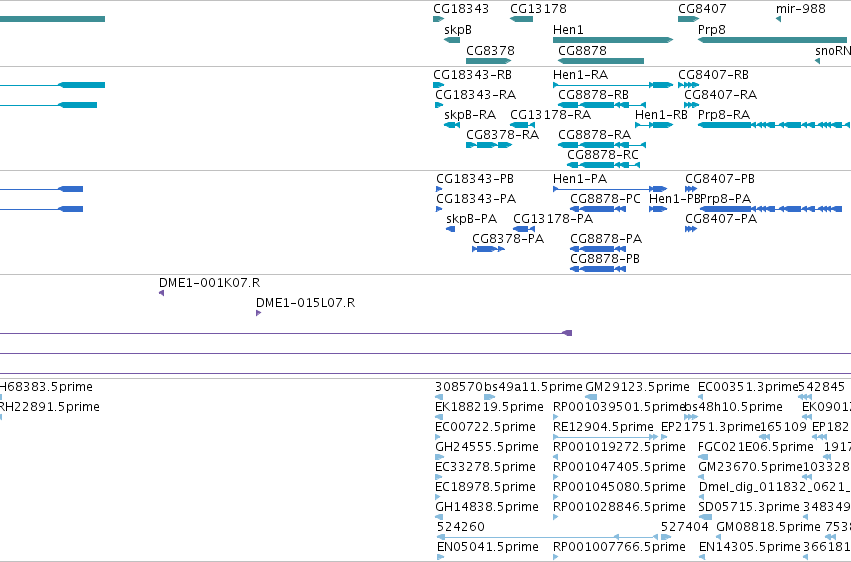Select the RE12904.5prime EST label

[603, 427]
